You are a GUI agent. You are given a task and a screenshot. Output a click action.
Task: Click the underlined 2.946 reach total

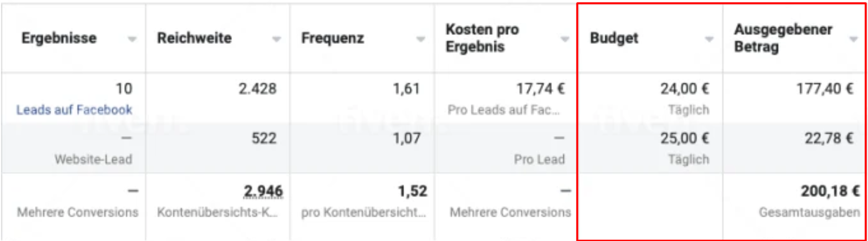coord(263,192)
